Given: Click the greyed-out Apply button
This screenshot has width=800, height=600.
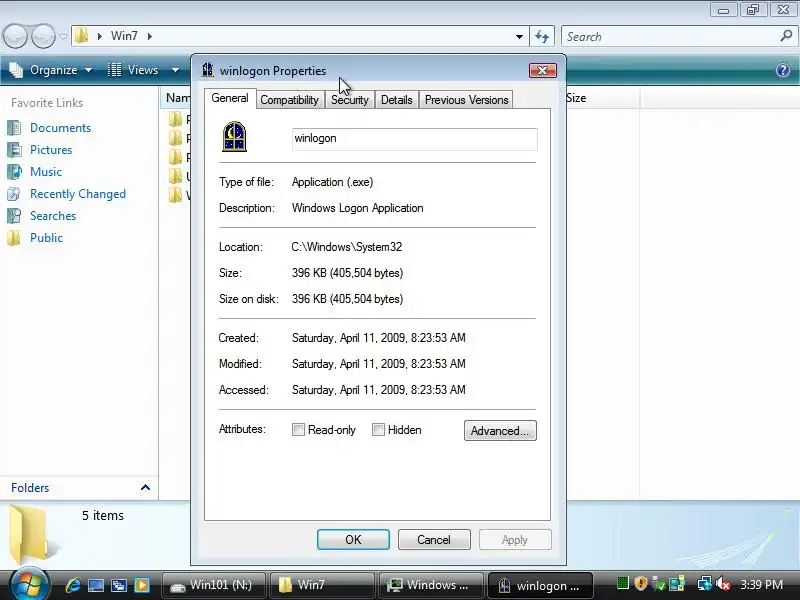Looking at the screenshot, I should point(515,540).
